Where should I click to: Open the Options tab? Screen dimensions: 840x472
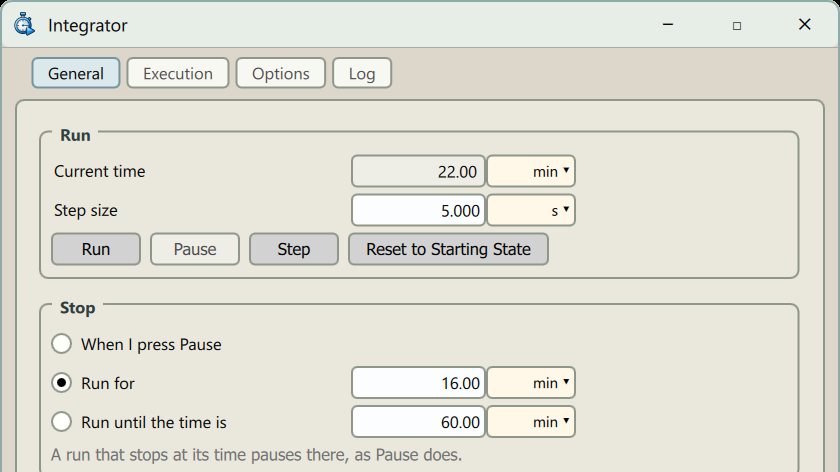(x=281, y=73)
